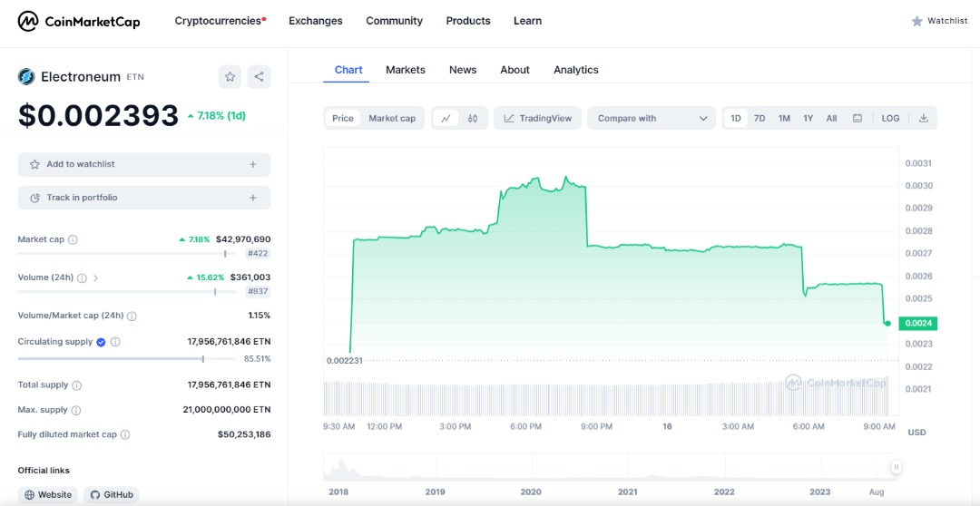This screenshot has width=980, height=506.
Task: Click plus icon on Track in portfolio
Action: 253,198
